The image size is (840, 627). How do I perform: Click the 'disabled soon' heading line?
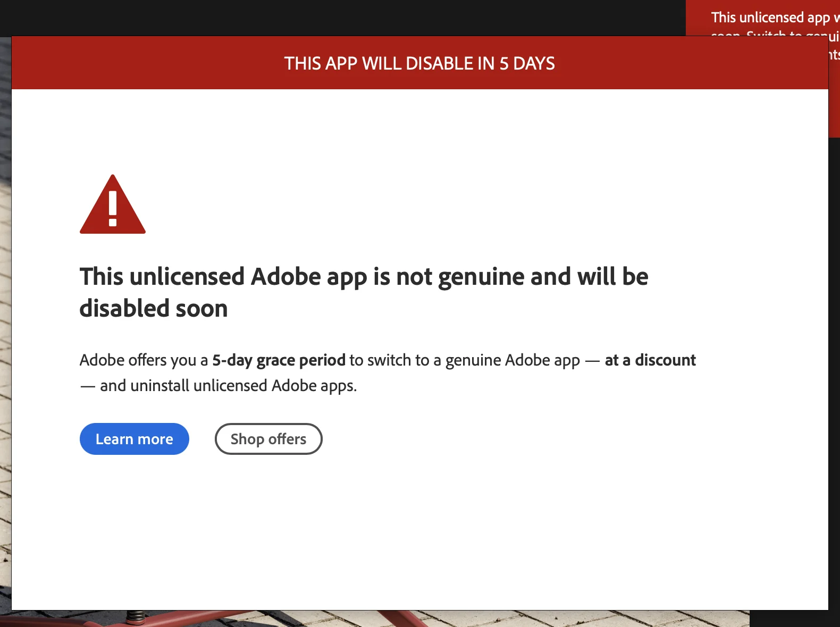click(x=154, y=309)
